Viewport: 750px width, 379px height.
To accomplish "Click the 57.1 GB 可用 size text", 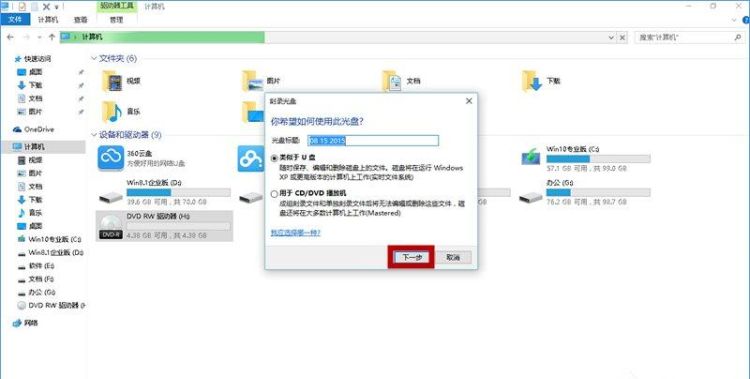I will (x=586, y=168).
